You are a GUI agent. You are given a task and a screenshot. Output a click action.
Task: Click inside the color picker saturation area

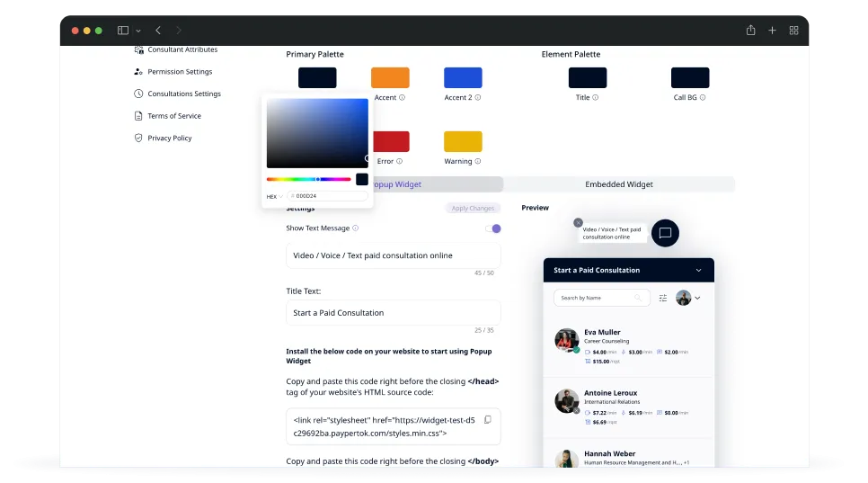317,133
